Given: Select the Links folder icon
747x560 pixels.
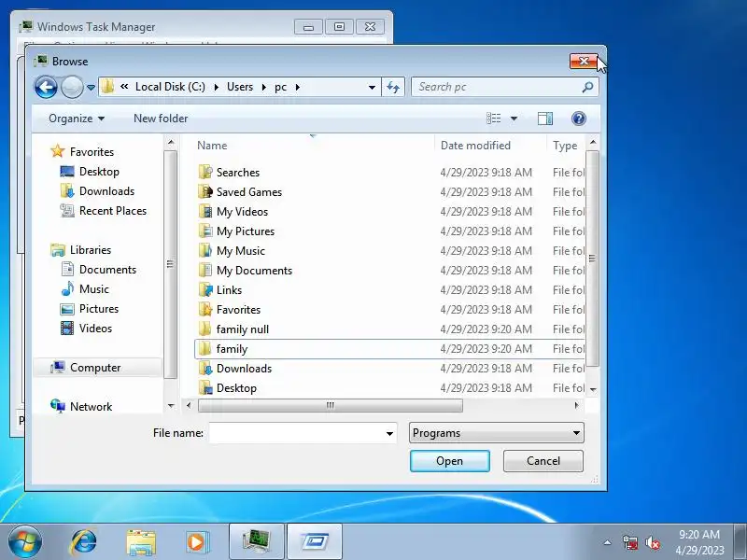Looking at the screenshot, I should [205, 289].
